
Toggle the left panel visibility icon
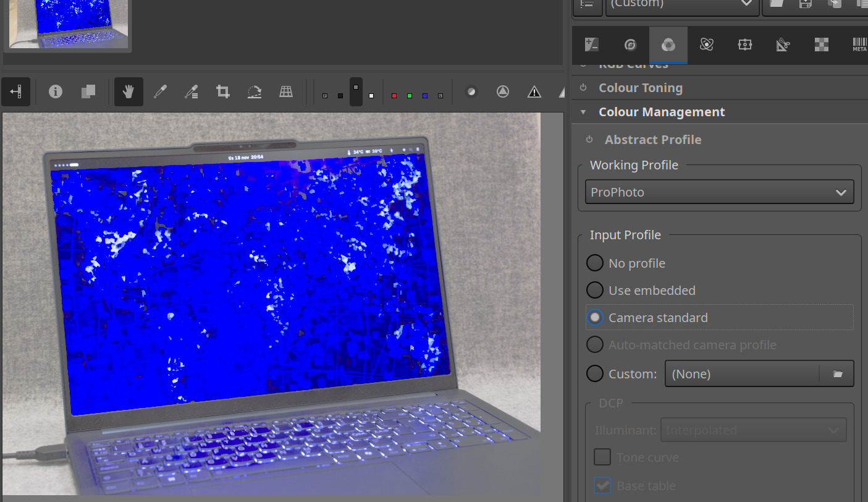tap(15, 92)
